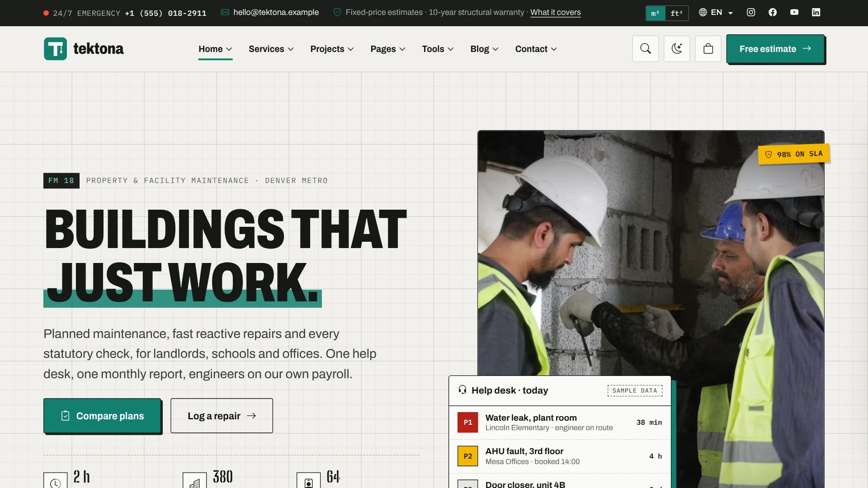Click the Compare plans button
Viewport: 868px width, 488px height.
pyautogui.click(x=102, y=416)
